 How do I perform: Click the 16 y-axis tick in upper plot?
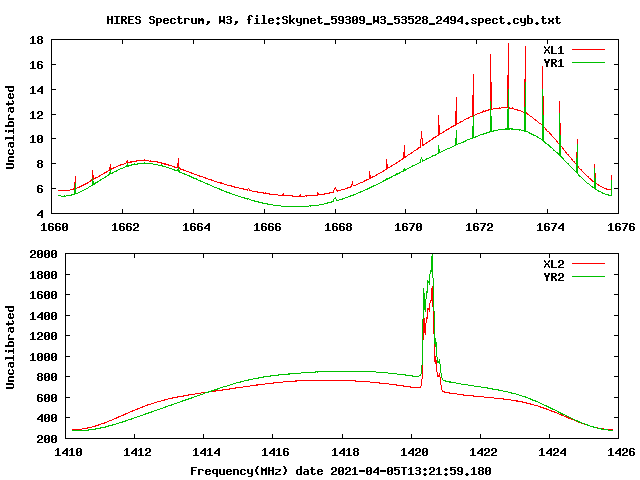pyautogui.click(x=36, y=65)
